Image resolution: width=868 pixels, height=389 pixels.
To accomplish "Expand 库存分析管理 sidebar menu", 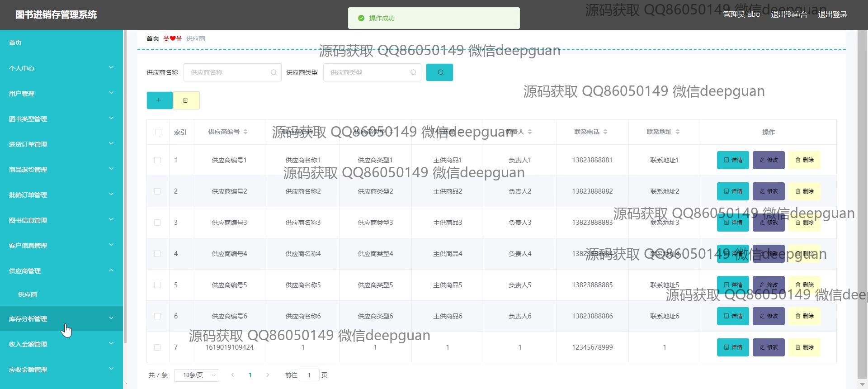I will [x=61, y=319].
